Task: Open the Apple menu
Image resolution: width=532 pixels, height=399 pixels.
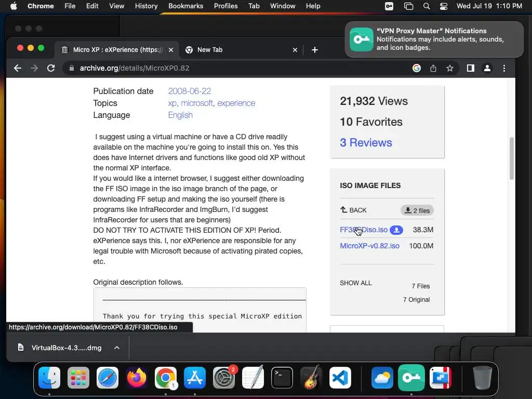Action: (x=14, y=6)
